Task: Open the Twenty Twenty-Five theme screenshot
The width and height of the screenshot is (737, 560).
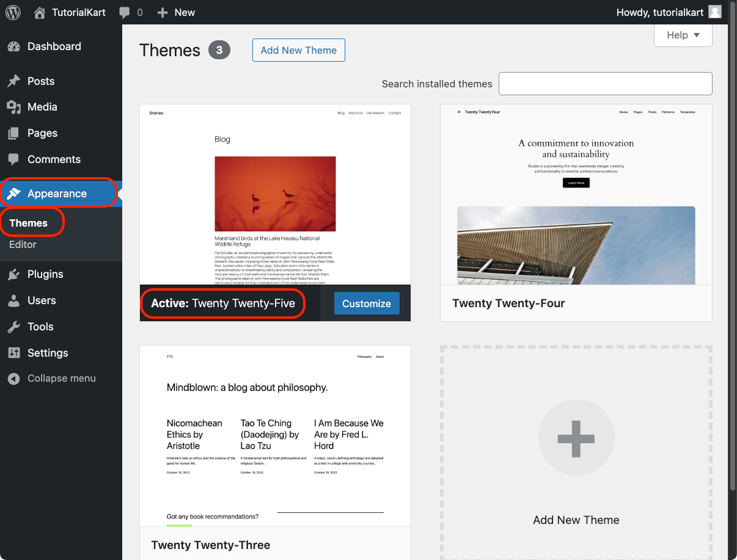Action: pos(276,195)
